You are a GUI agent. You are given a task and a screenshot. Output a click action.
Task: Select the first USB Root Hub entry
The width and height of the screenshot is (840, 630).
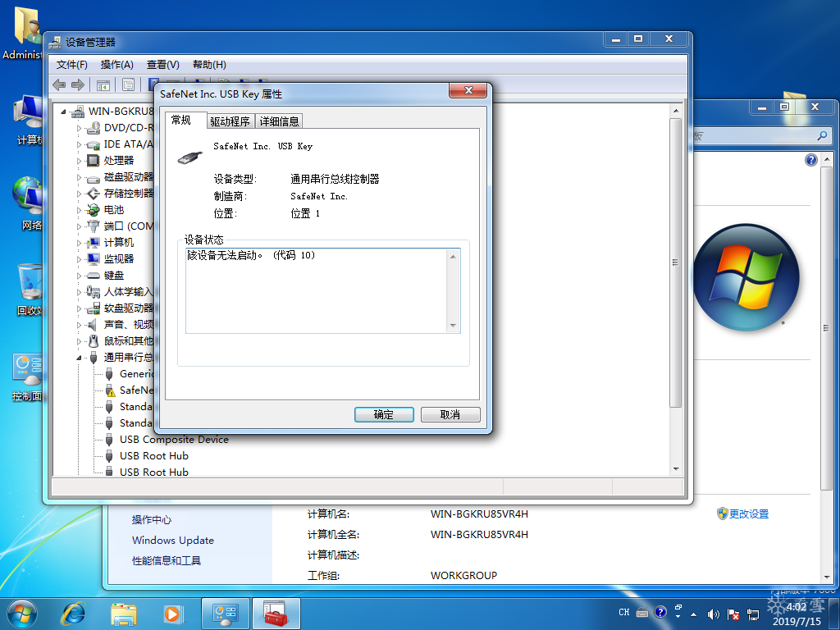[x=153, y=456]
